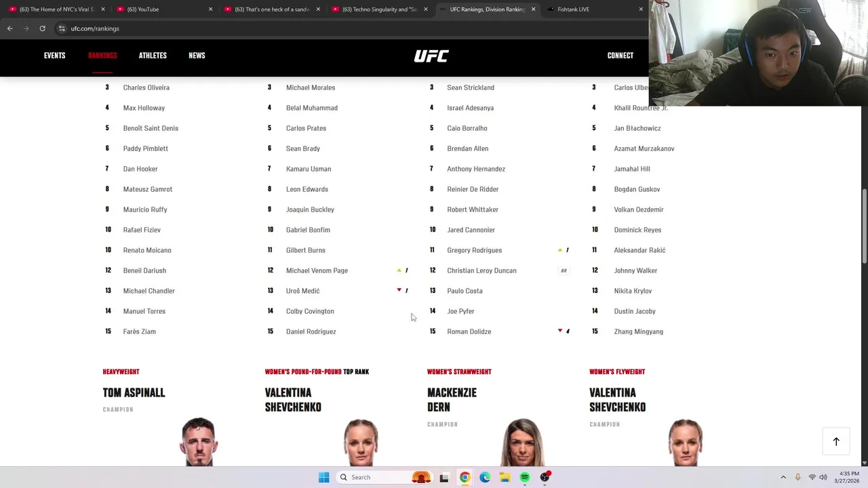Open Farès Ziam's profile
This screenshot has width=868, height=488.
tap(139, 331)
